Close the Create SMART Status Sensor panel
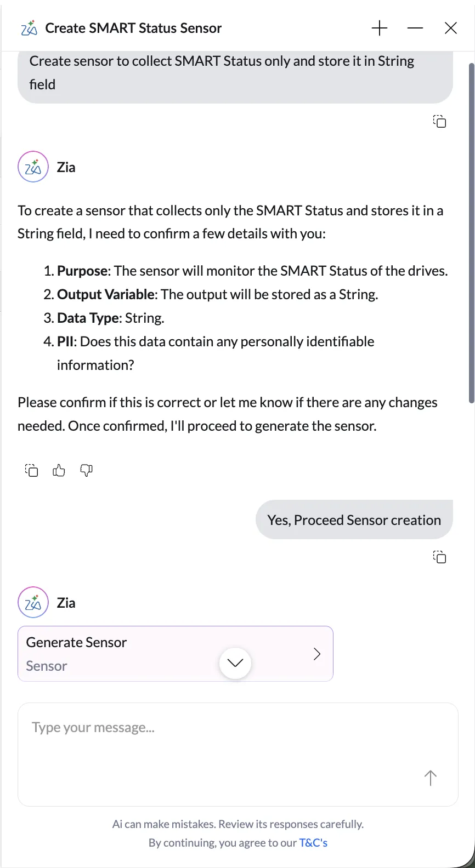This screenshot has height=868, width=475. [x=451, y=28]
